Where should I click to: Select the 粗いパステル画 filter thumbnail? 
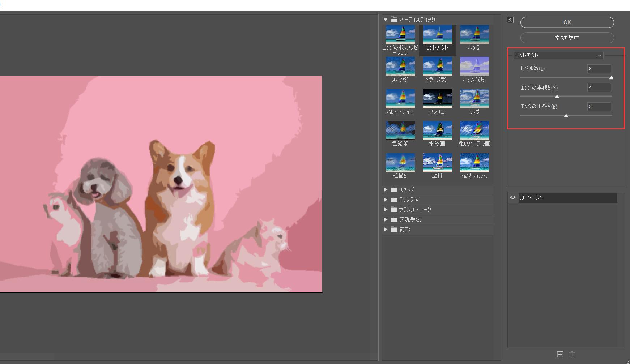(x=474, y=130)
